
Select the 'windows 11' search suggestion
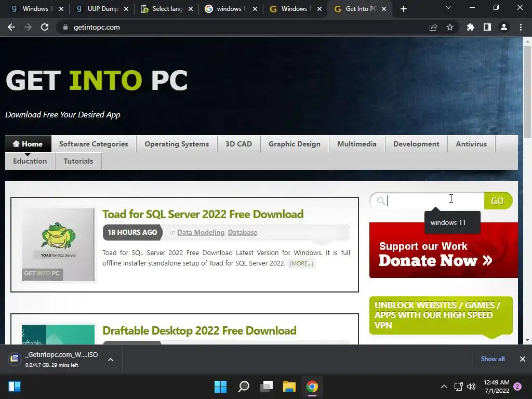[x=452, y=222]
